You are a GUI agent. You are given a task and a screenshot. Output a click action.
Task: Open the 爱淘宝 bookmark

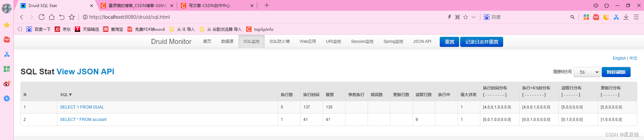(113, 29)
